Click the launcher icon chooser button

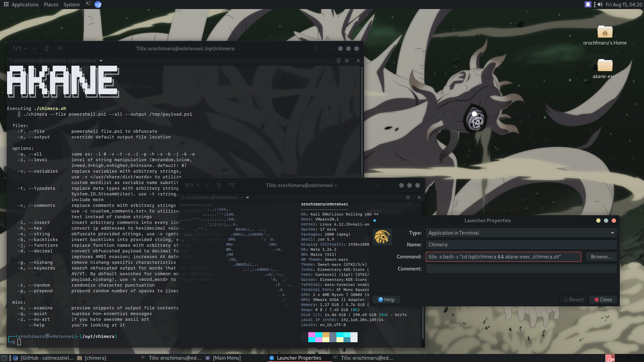pyautogui.click(x=382, y=237)
